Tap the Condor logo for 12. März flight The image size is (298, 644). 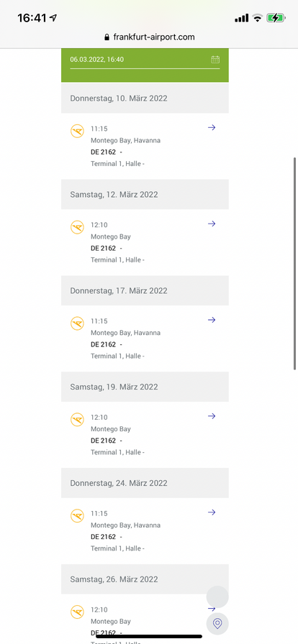coord(77,228)
